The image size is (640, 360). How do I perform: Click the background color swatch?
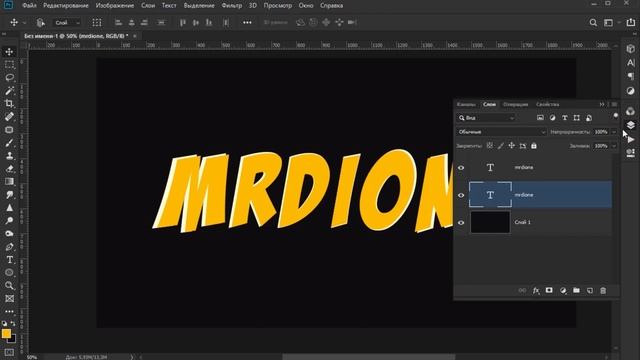pos(13,339)
